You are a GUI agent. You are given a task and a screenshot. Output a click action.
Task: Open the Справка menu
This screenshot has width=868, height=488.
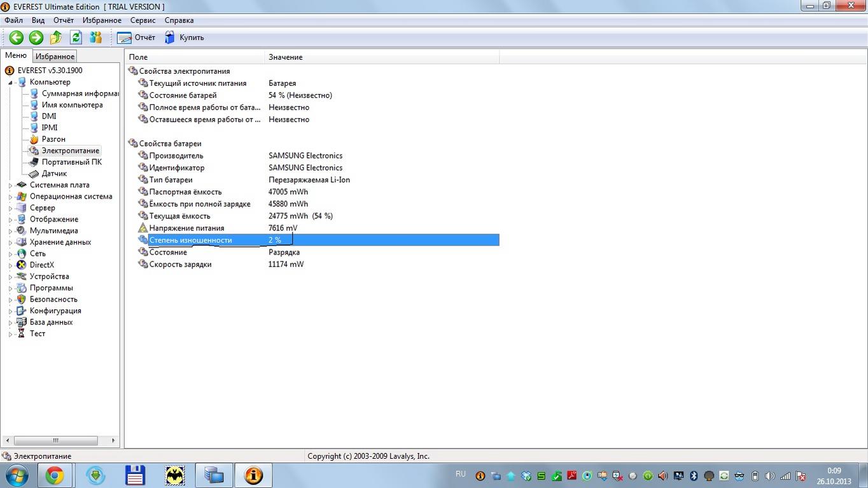click(x=179, y=20)
